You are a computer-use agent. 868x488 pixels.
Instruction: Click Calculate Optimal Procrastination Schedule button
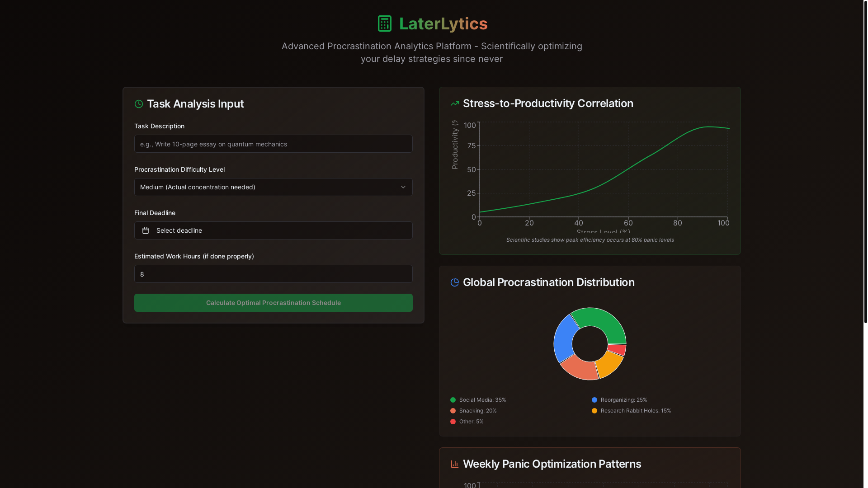(273, 303)
